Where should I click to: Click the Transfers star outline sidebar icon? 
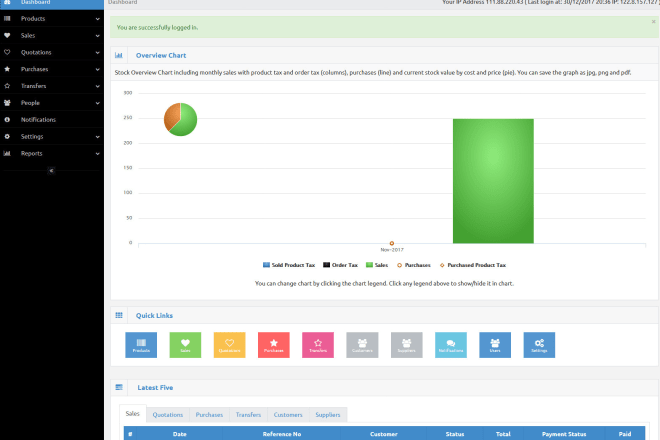(x=7, y=86)
